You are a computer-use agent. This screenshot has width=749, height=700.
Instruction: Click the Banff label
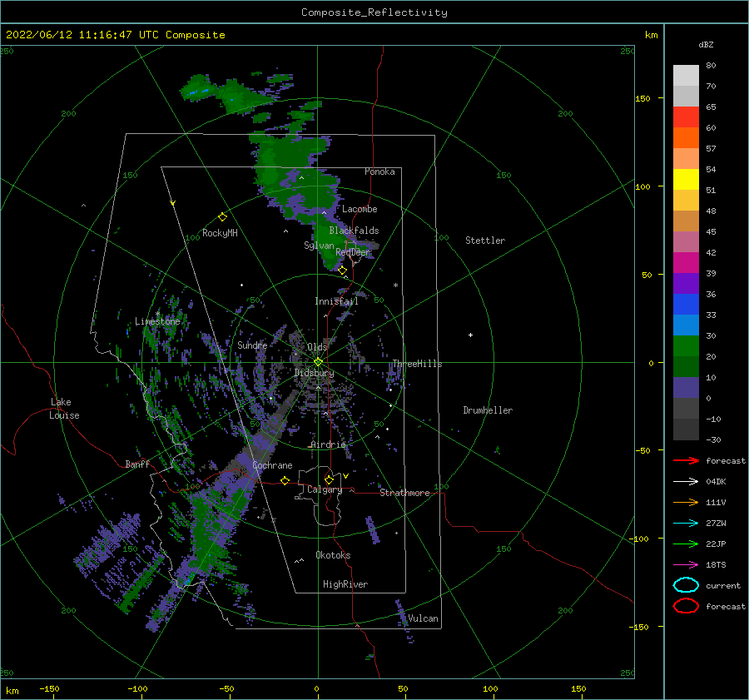tap(137, 464)
